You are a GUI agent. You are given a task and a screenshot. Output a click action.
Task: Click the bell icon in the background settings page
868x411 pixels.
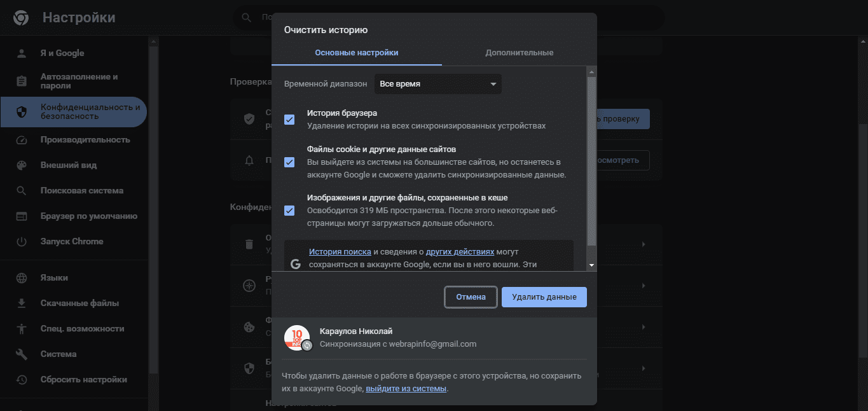249,160
